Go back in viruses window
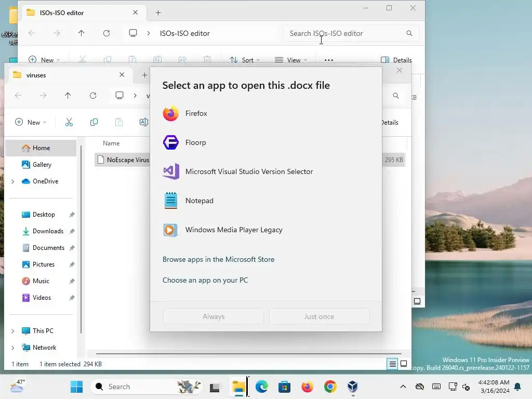 coord(18,96)
